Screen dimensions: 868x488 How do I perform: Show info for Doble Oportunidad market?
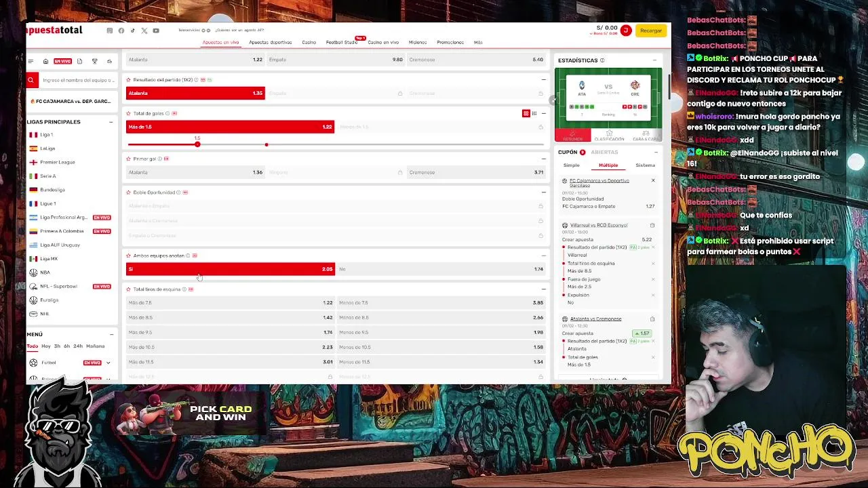(179, 192)
